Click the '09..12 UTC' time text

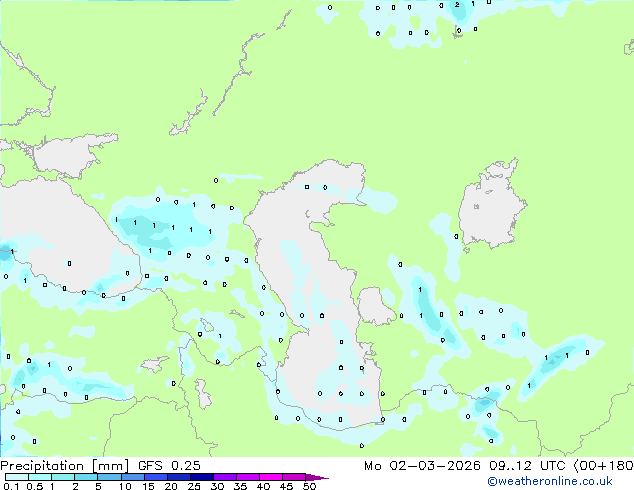point(526,466)
